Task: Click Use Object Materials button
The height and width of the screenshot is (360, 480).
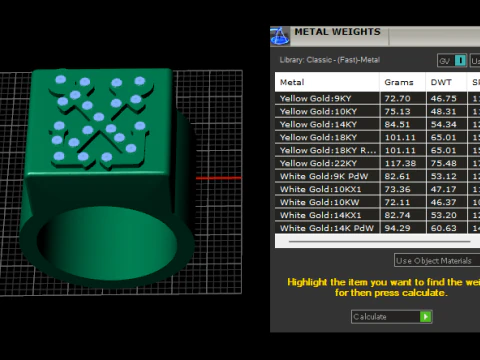Action: click(437, 261)
